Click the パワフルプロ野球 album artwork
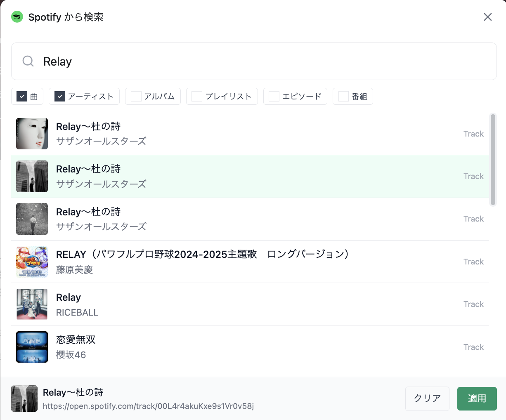 tap(32, 262)
